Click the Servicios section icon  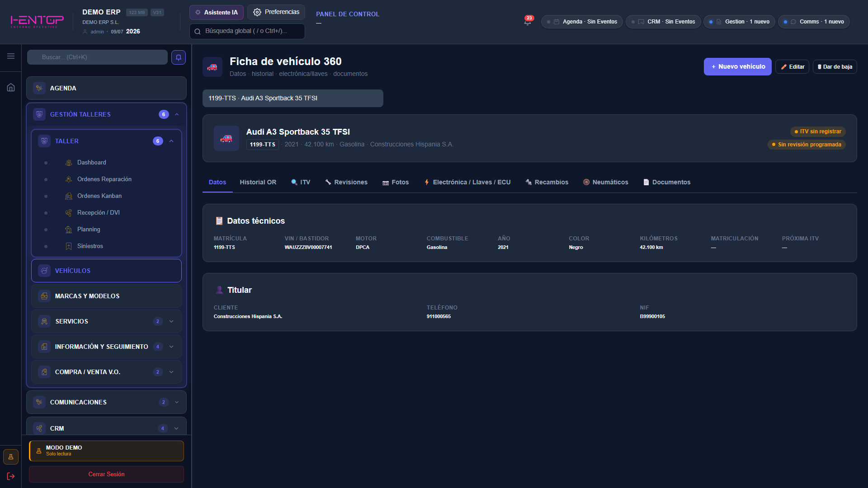pos(44,321)
